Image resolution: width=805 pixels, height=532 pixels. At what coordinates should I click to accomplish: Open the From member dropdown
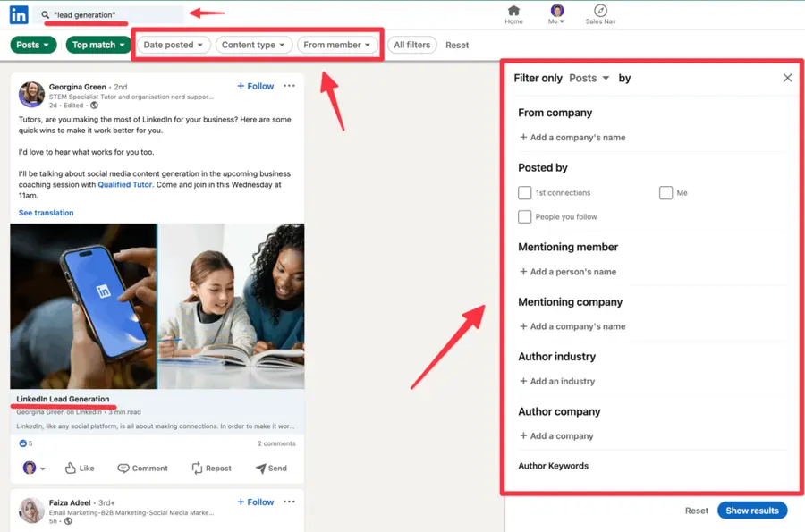(x=338, y=45)
